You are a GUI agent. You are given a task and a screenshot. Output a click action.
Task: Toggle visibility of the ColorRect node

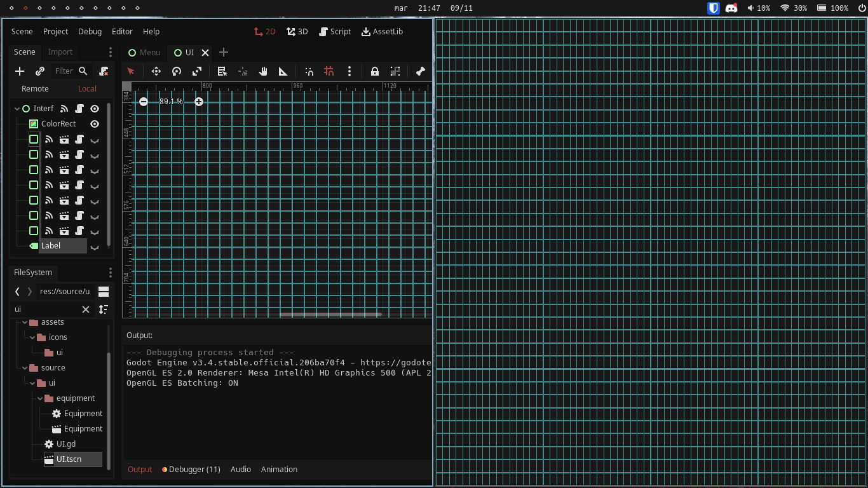95,124
